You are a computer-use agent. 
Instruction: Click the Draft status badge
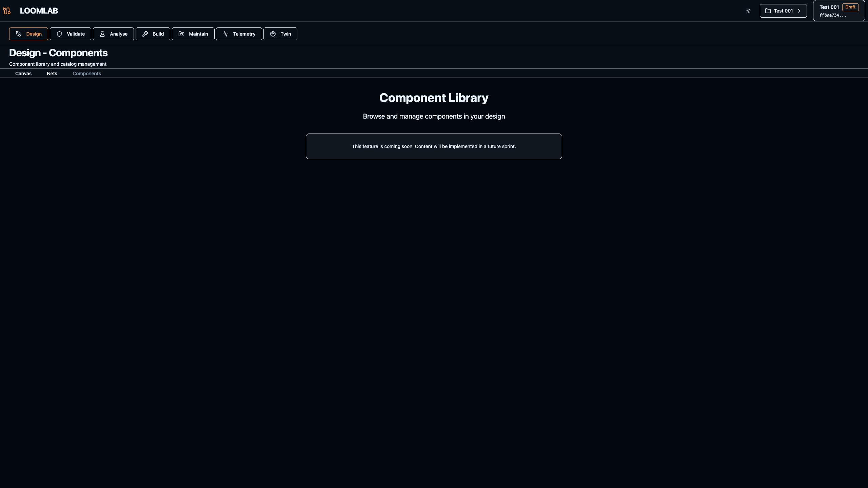[x=851, y=7]
